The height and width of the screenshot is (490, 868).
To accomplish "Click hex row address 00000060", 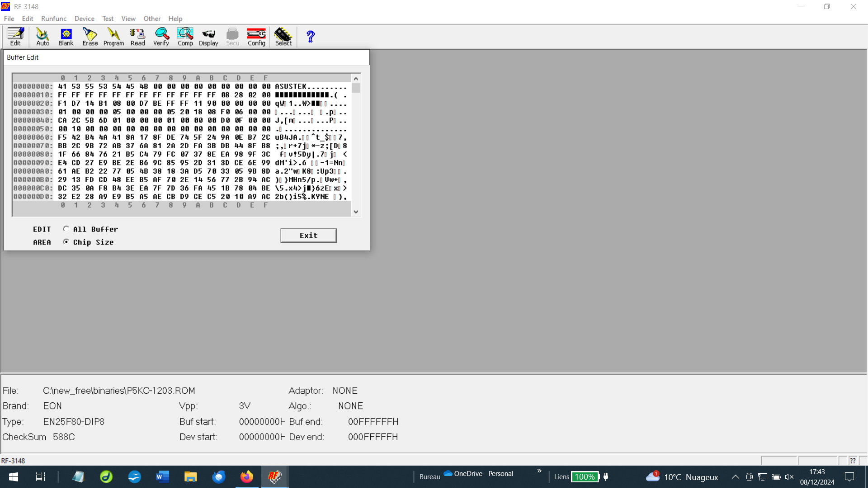I will [x=33, y=137].
